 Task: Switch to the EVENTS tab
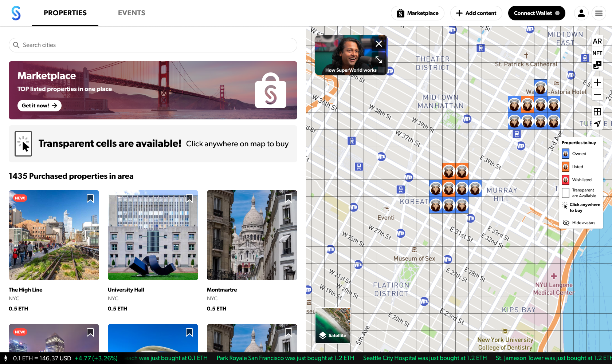click(x=132, y=13)
